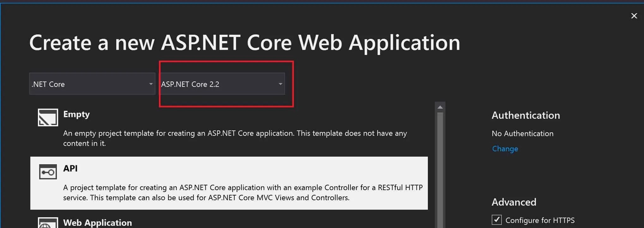The width and height of the screenshot is (644, 228).
Task: Click the Authentication section heading
Action: click(x=526, y=115)
